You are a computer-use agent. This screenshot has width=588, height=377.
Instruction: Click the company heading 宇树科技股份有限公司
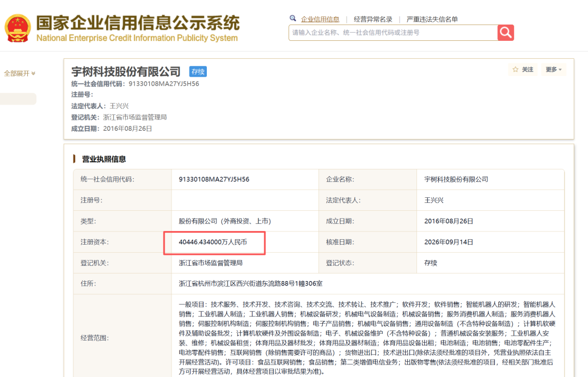(x=126, y=71)
